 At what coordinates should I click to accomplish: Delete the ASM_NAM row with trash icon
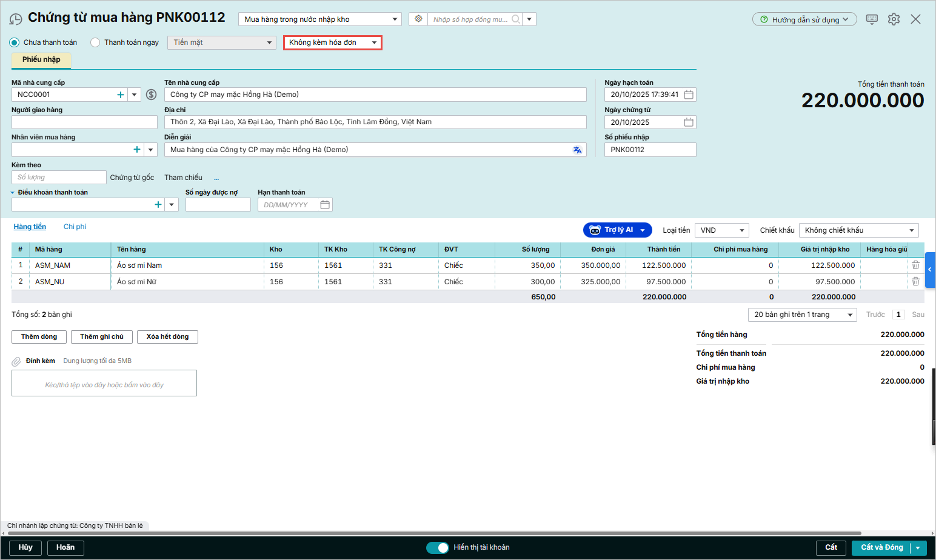[915, 265]
